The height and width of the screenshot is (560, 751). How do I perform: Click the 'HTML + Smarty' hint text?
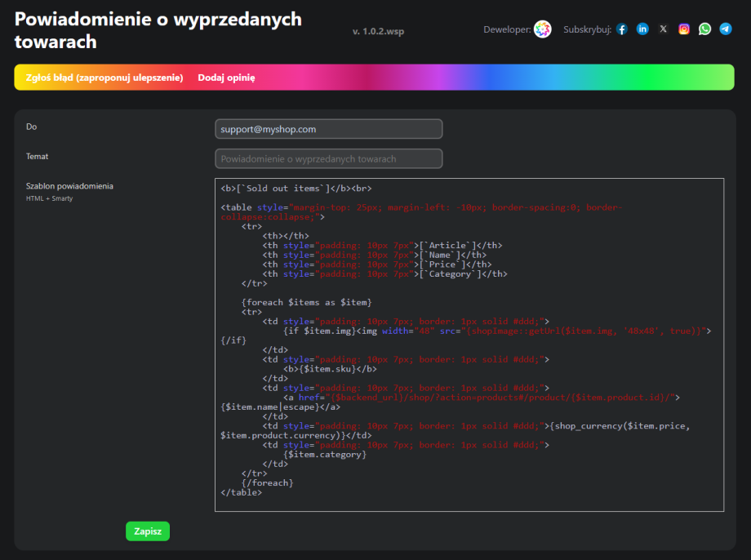point(49,198)
